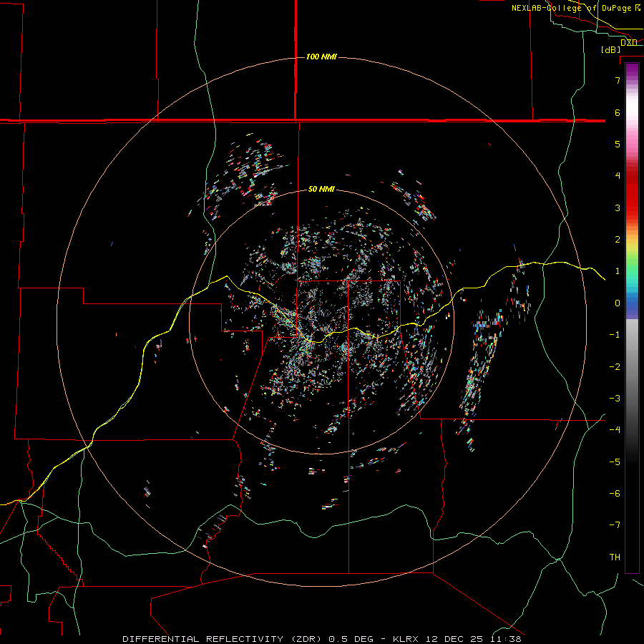This screenshot has height=644, width=644.
Task: Click the "-5" value on the color scale
Action: point(615,462)
